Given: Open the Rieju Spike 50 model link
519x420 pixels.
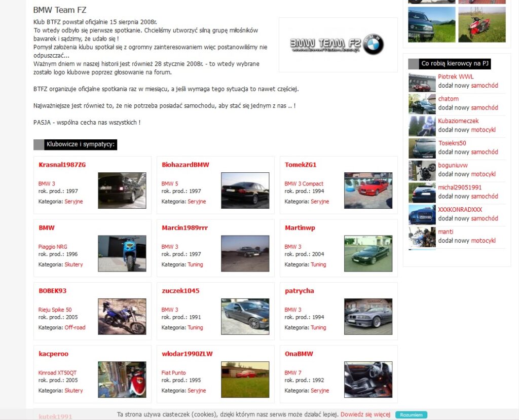Looking at the screenshot, I should pos(55,310).
